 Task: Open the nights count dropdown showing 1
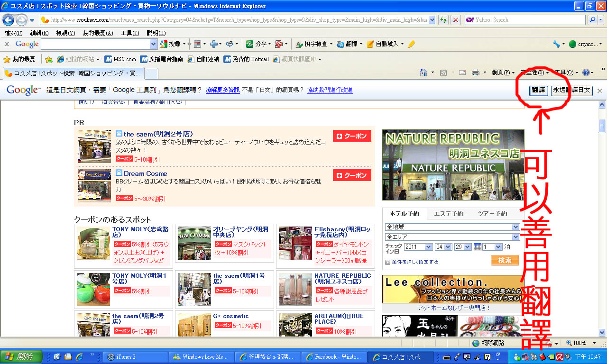pyautogui.click(x=492, y=247)
